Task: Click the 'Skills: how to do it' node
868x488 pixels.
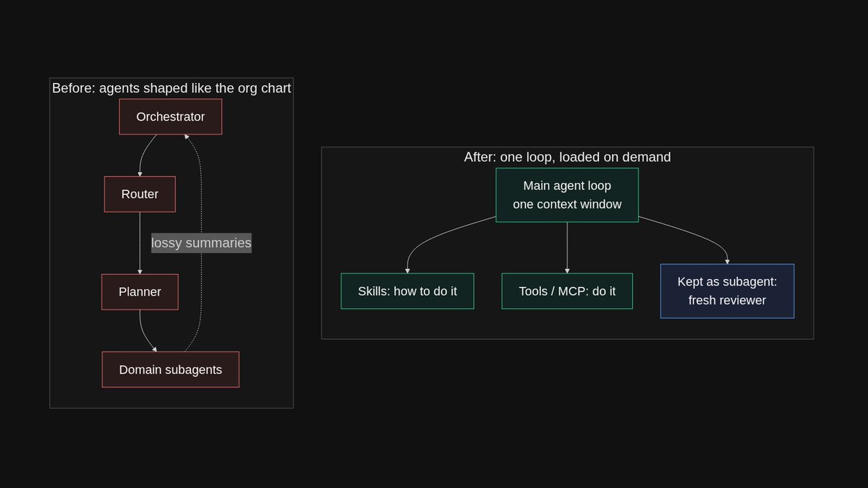Action: point(407,291)
